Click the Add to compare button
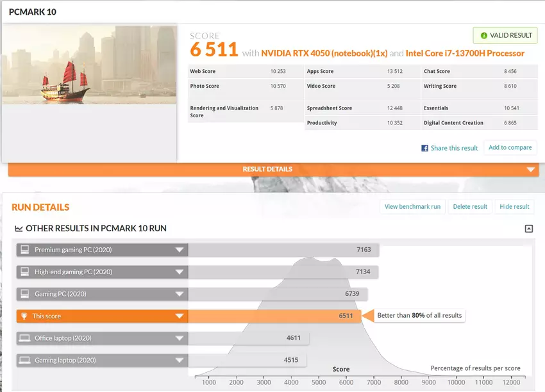 pyautogui.click(x=510, y=147)
